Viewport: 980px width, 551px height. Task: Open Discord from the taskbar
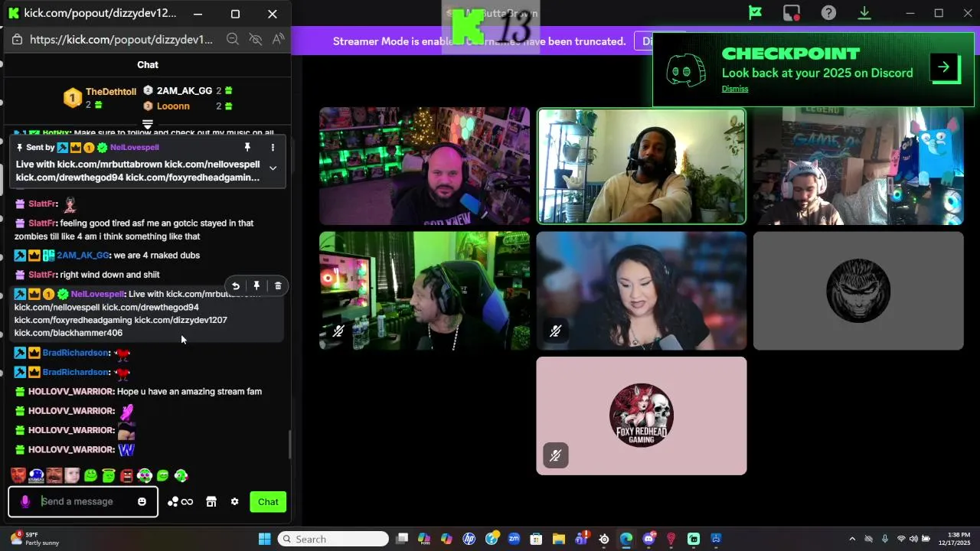point(648,539)
